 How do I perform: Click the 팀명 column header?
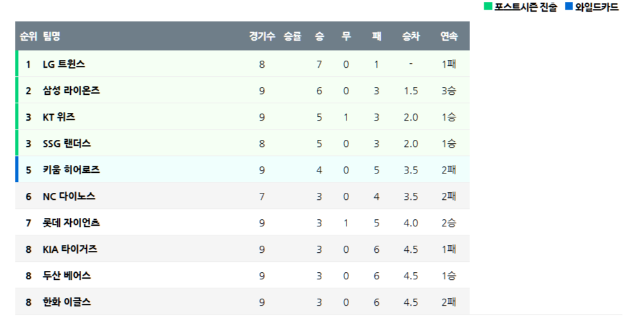[52, 37]
